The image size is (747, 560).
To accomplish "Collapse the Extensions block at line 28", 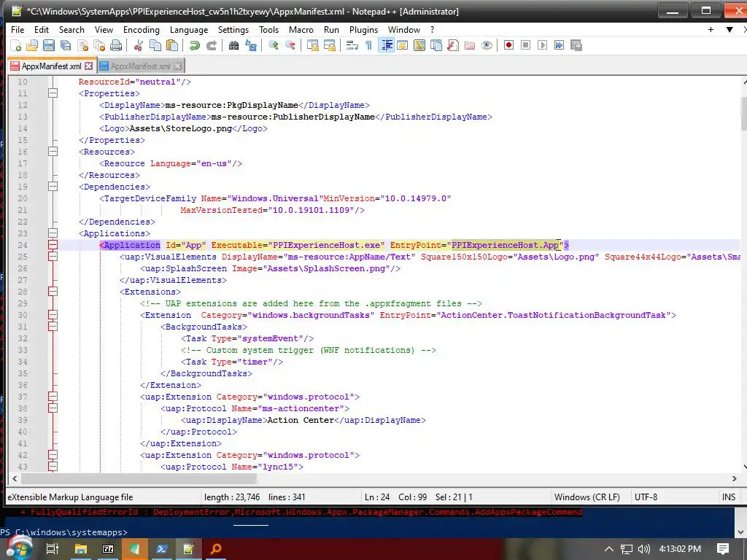I will point(53,292).
